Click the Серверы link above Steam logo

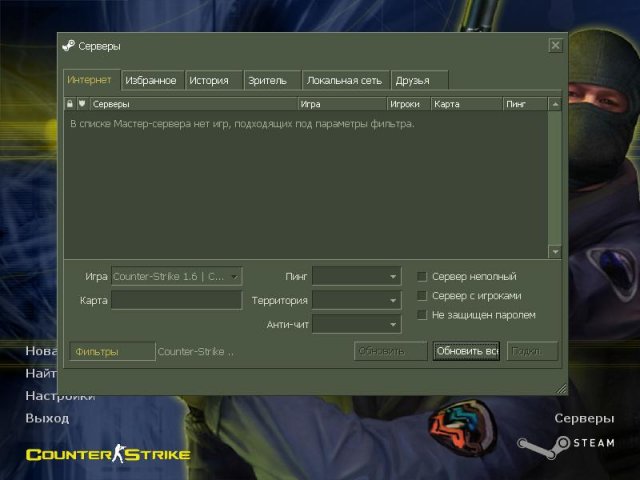point(584,418)
